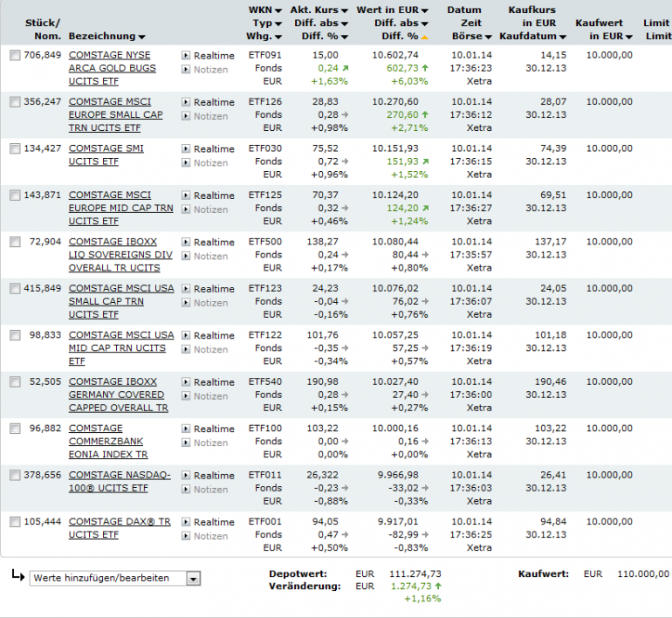The image size is (672, 618).
Task: Sort by Diff. abs under Wert in EUR
Action: pos(401,24)
